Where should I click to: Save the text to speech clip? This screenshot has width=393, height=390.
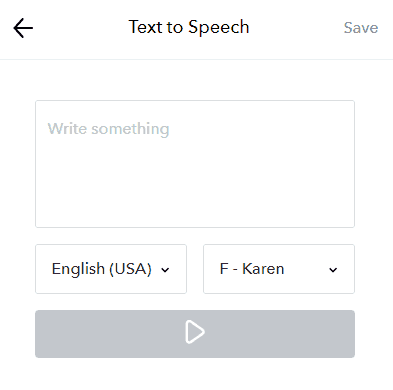click(x=361, y=28)
